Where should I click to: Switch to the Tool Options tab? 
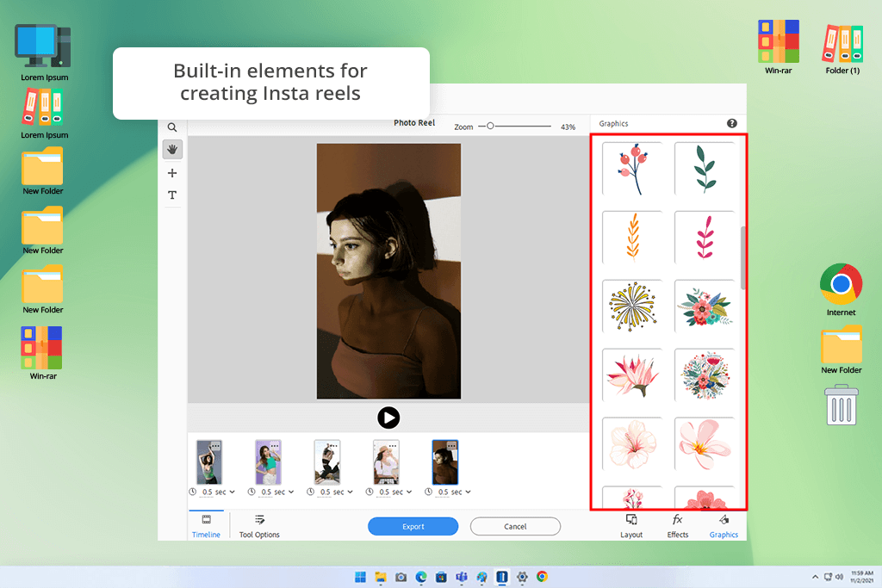click(259, 526)
